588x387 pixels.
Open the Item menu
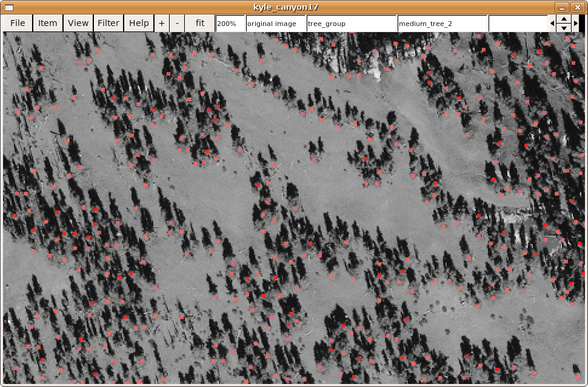(x=48, y=23)
